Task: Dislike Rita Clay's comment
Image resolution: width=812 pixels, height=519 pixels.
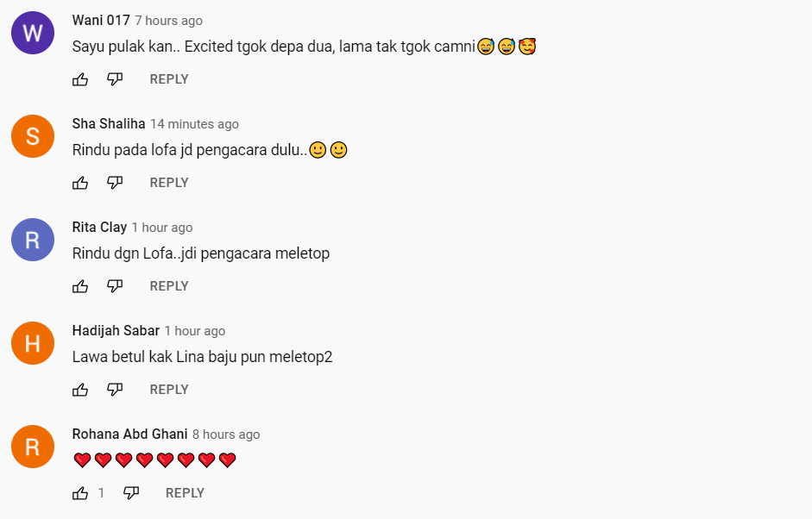Action: coord(115,286)
